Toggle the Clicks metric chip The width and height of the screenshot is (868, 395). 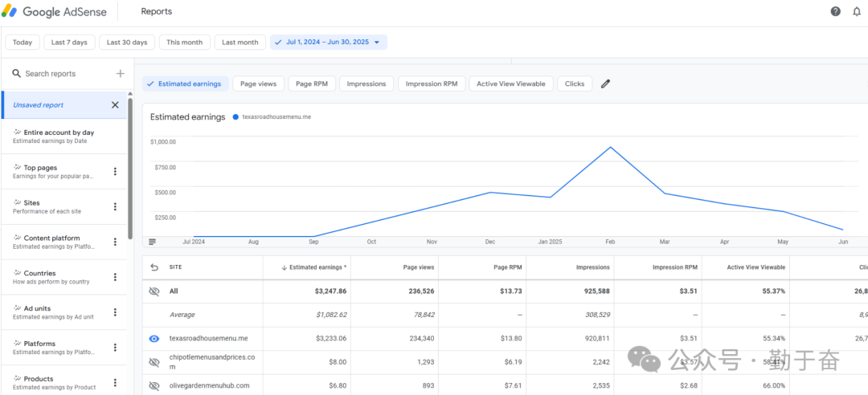pyautogui.click(x=575, y=84)
